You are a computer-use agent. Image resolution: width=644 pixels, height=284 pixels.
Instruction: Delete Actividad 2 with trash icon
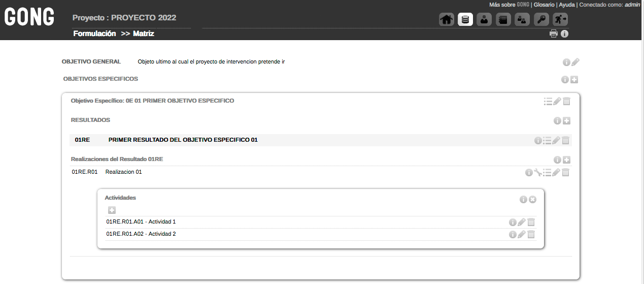point(531,234)
